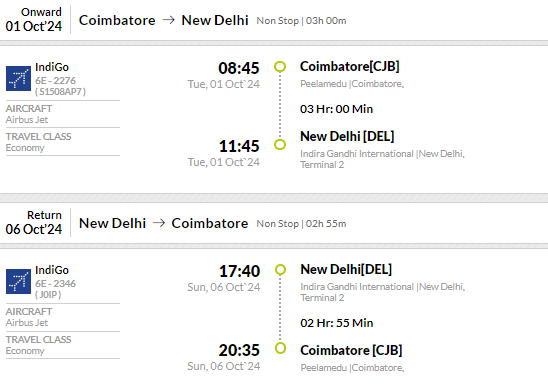The image size is (548, 390).
Task: Click the onward flight number 6E - 2276
Action: (x=55, y=80)
